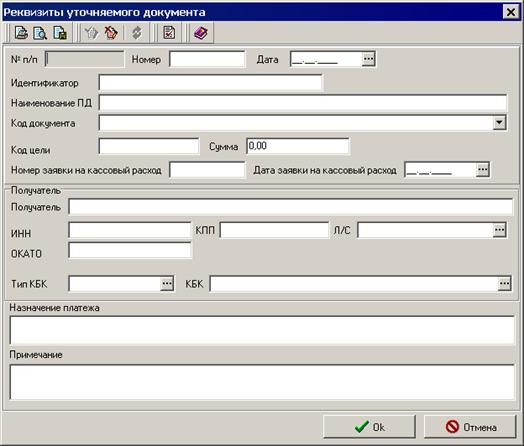
Task: Click the red cross cancel-action toolbar icon
Action: [111, 33]
